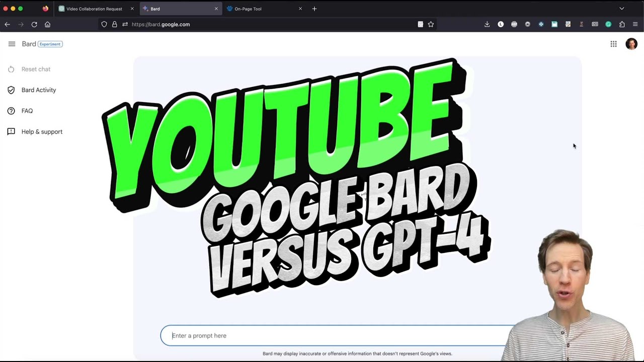Click the gear extension icon in toolbar
Image resolution: width=644 pixels, height=362 pixels.
click(527, 24)
